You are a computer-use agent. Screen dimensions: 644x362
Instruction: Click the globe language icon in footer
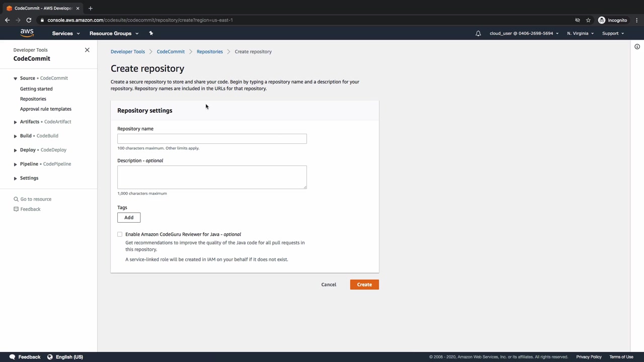point(50,357)
